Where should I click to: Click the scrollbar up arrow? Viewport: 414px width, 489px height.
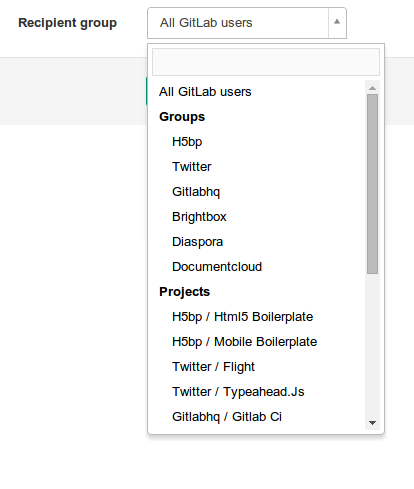tap(372, 88)
